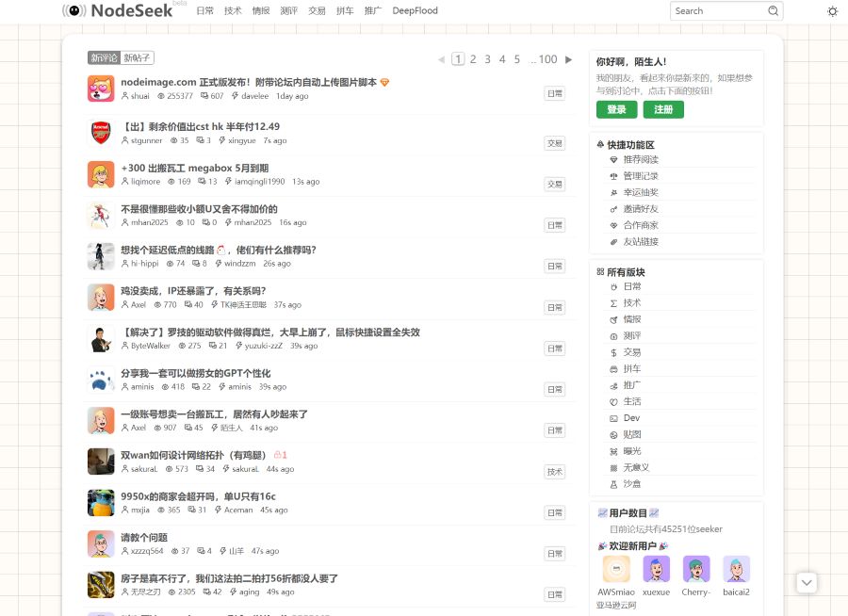Open 幸运抽奖 in the quick functions panel
This screenshot has width=848, height=616.
[x=641, y=192]
